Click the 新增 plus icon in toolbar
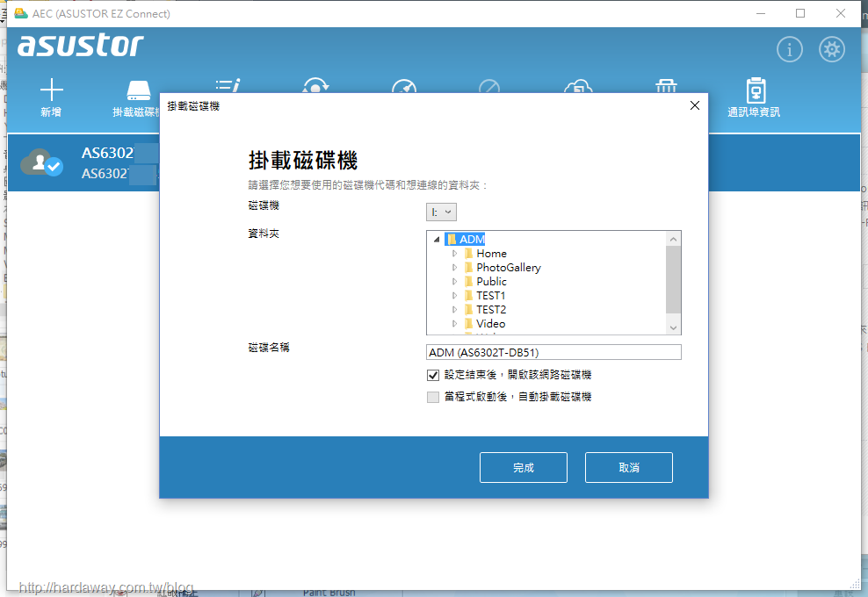This screenshot has width=868, height=597. [52, 90]
